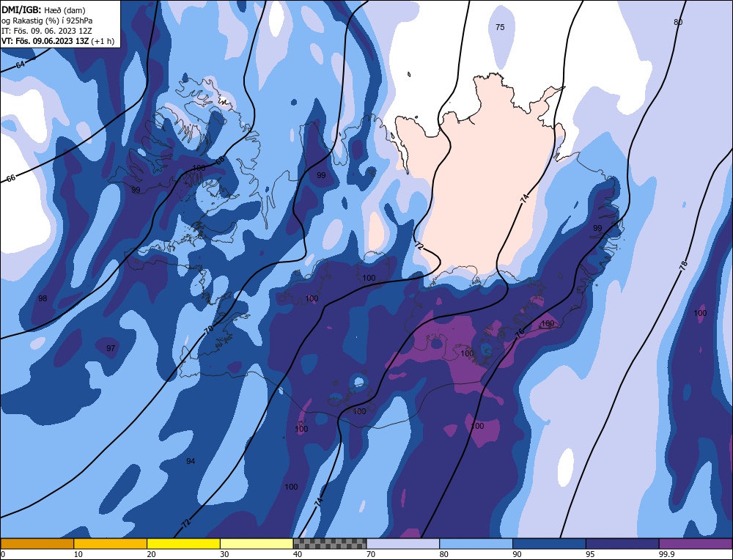
Task: Select the bright yellow 20–30 legend swatch
Action: coord(183,543)
